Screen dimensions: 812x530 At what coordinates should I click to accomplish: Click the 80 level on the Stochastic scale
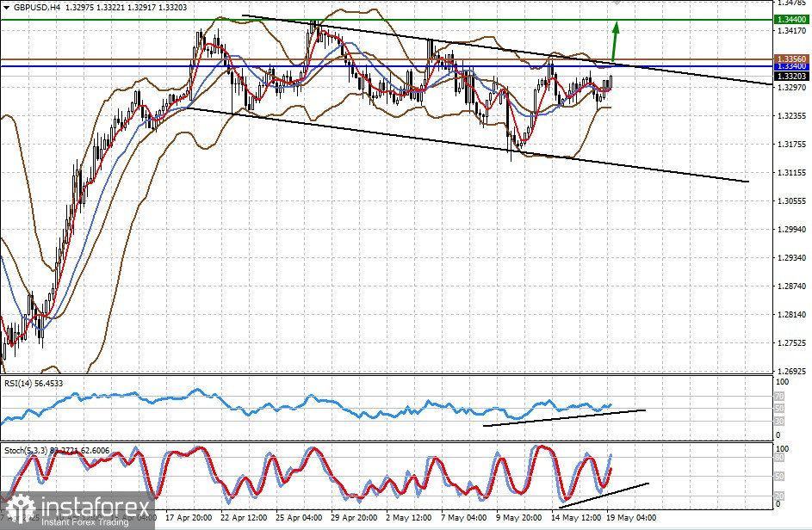coord(779,458)
